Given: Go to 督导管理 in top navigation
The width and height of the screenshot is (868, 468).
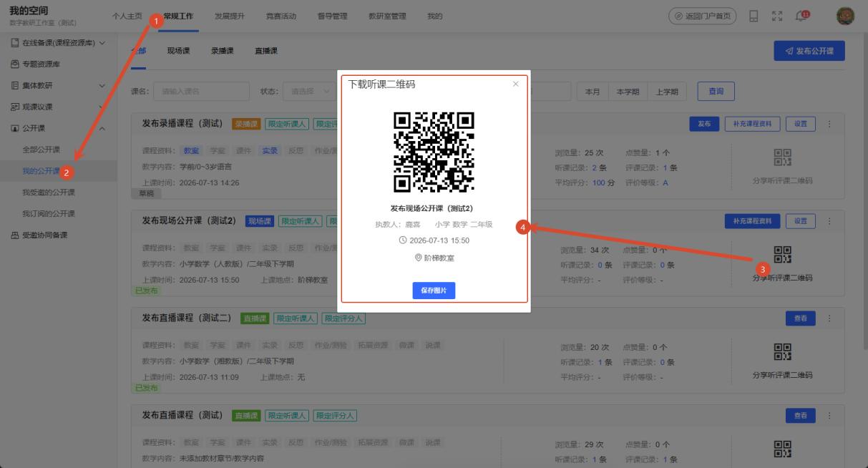Looking at the screenshot, I should 332,16.
